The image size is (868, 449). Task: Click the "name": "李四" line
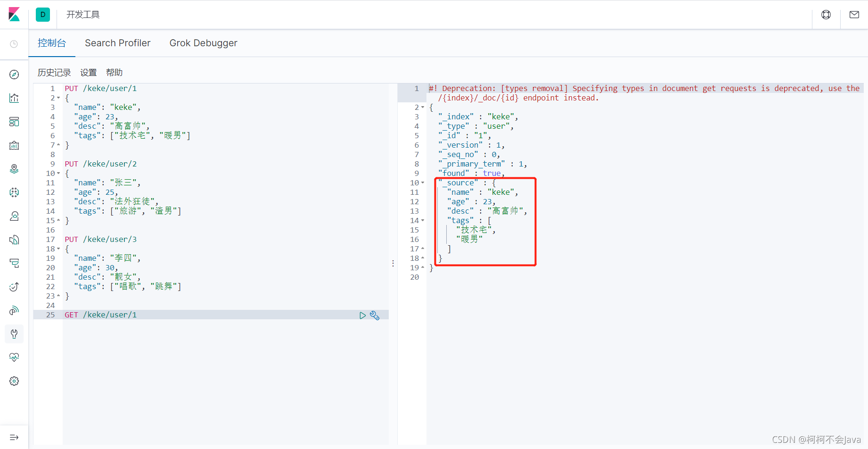[x=107, y=258]
